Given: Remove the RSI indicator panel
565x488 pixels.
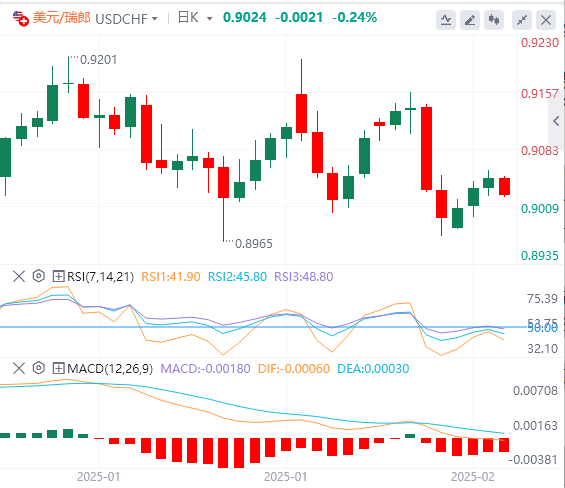Looking at the screenshot, I should 19,276.
